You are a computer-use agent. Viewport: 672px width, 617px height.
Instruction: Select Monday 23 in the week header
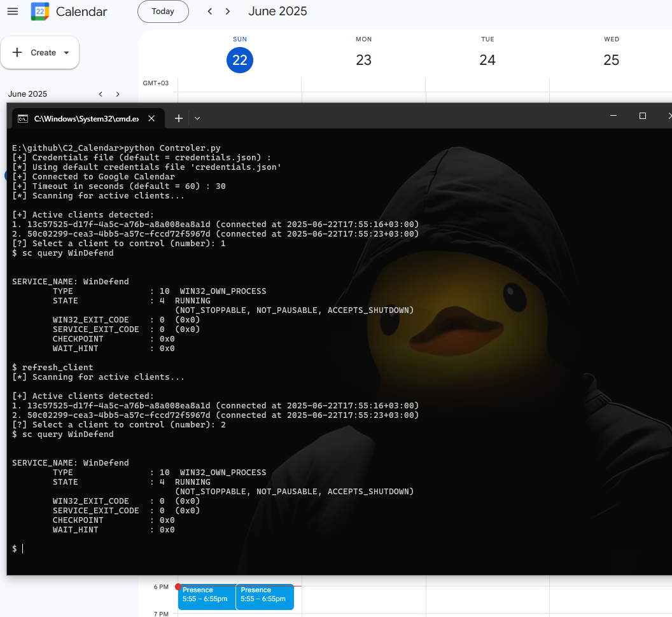click(x=363, y=60)
